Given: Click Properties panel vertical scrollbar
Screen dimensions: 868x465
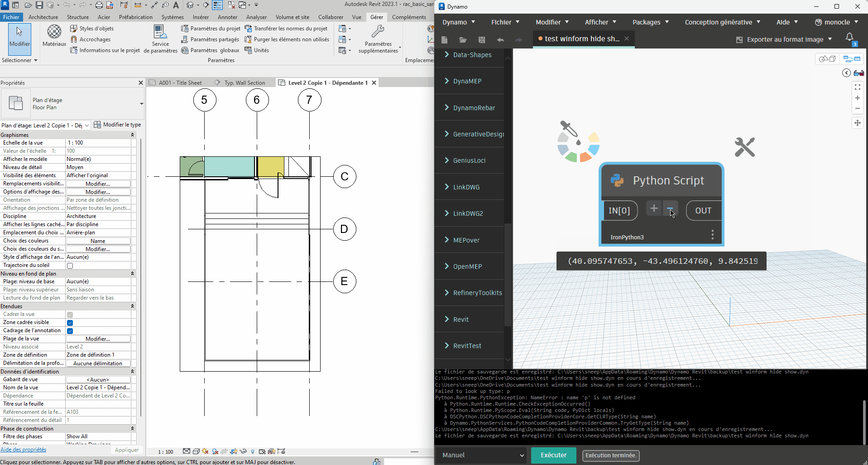Looking at the screenshot, I should point(141,277).
